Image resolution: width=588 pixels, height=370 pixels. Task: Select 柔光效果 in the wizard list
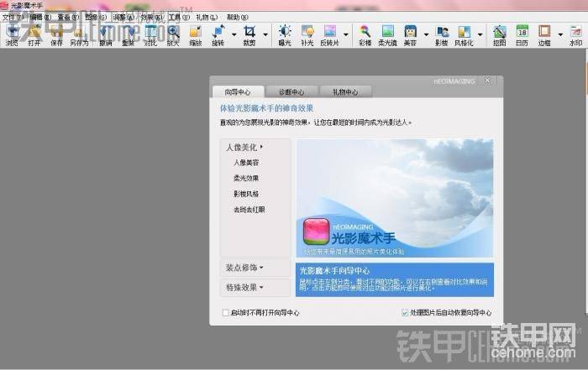pos(246,178)
